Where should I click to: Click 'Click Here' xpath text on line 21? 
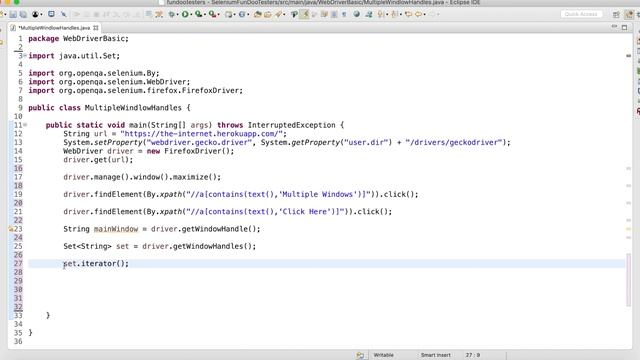305,211
